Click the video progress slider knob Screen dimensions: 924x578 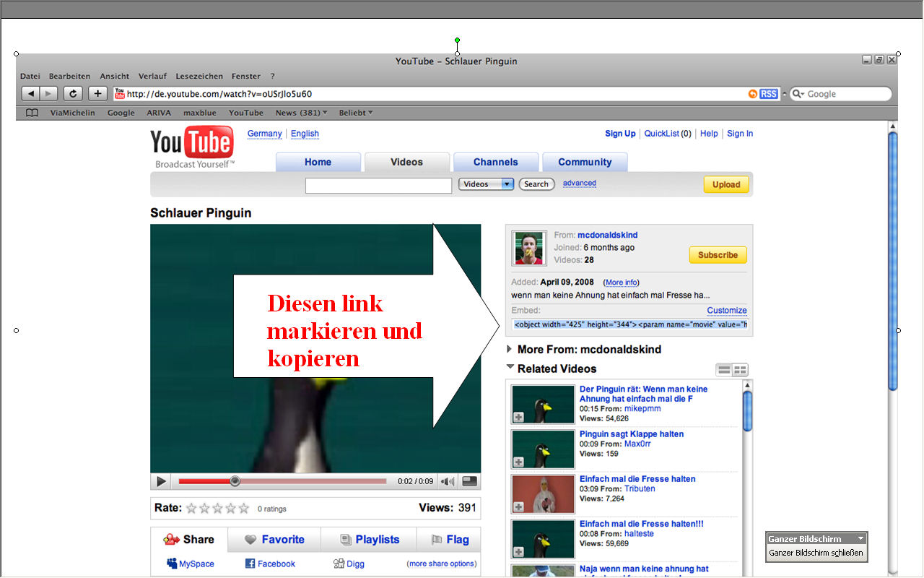click(x=235, y=481)
